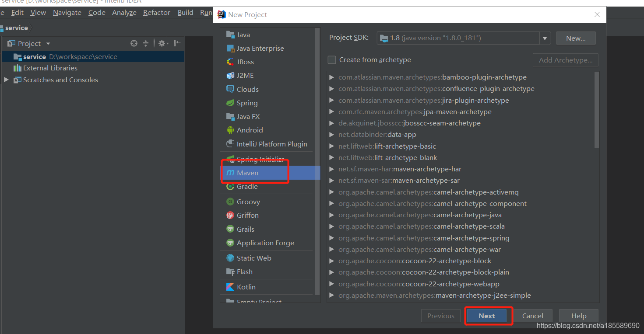The image size is (644, 334).
Task: Select the Java Enterprise icon
Action: pos(230,48)
